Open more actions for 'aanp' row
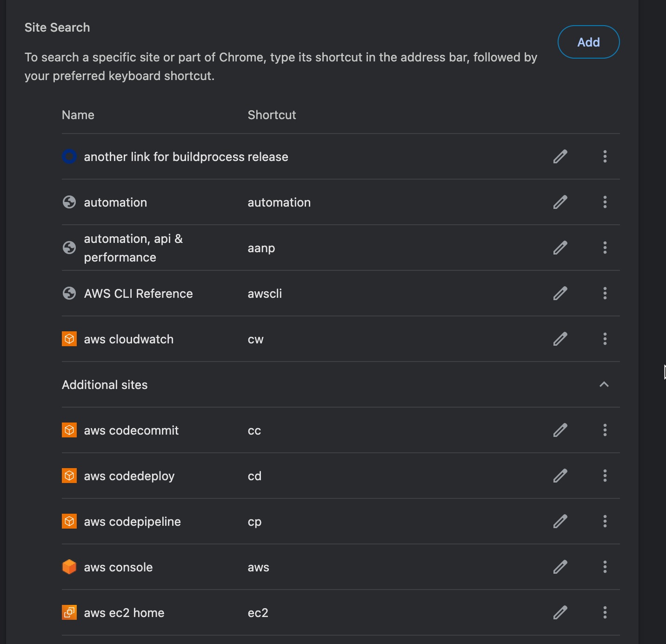666x644 pixels. [605, 248]
